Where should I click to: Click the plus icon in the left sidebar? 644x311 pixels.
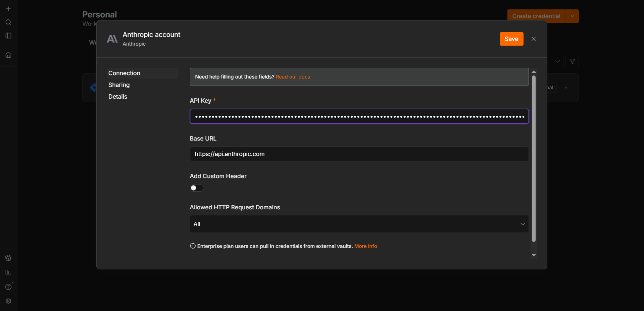(8, 9)
